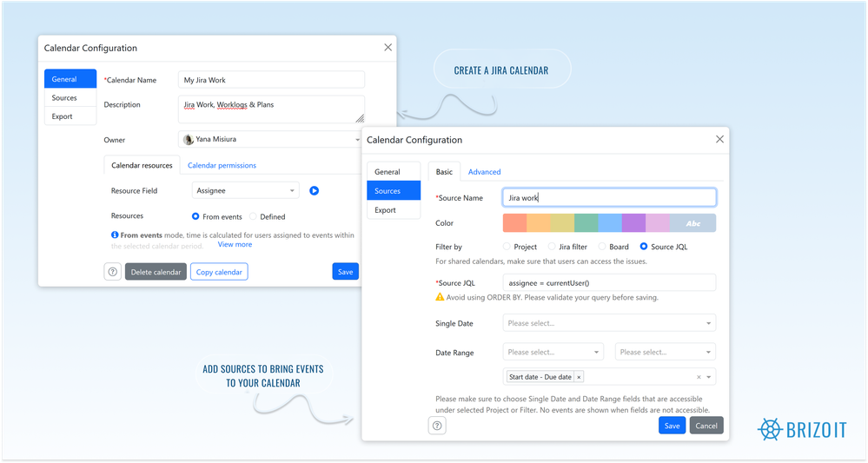Pick the green color swatch
This screenshot has width=868, height=463.
point(586,223)
